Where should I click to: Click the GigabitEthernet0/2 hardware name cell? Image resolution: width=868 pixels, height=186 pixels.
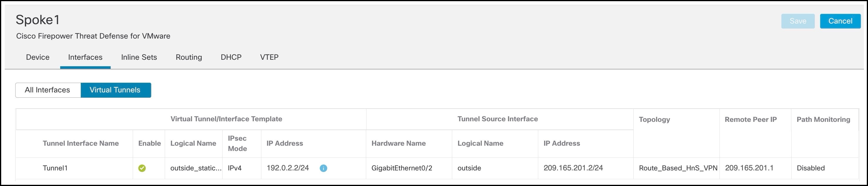point(402,168)
